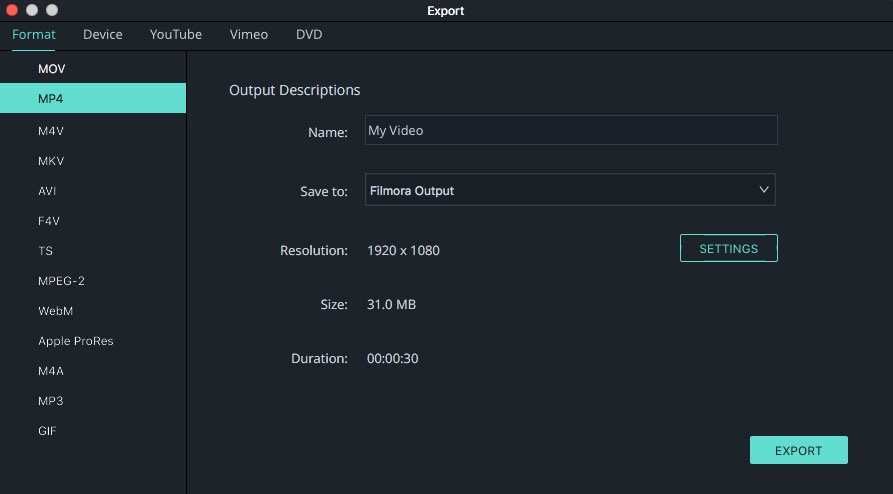
Task: Open resolution SETTINGS button
Action: tap(728, 248)
